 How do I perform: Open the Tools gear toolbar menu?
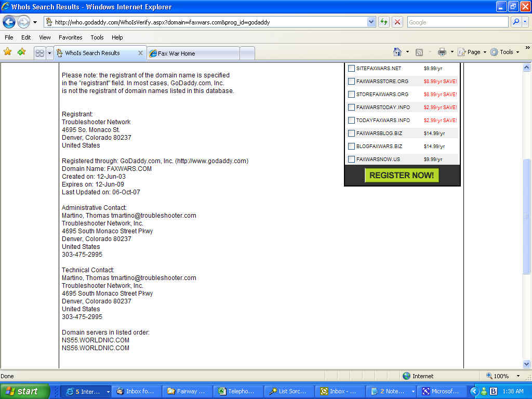click(504, 52)
